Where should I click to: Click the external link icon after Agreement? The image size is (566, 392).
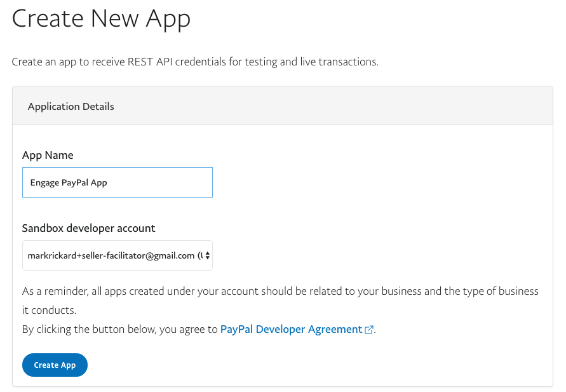tap(369, 330)
